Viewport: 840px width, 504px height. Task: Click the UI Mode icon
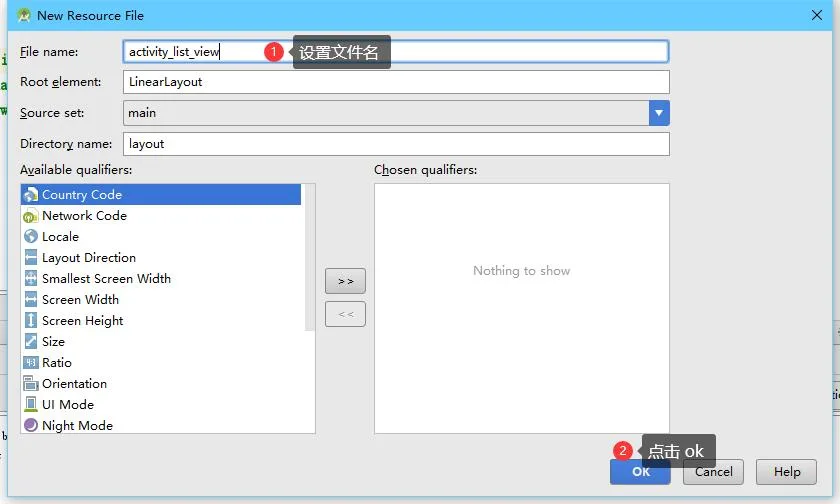click(31, 404)
